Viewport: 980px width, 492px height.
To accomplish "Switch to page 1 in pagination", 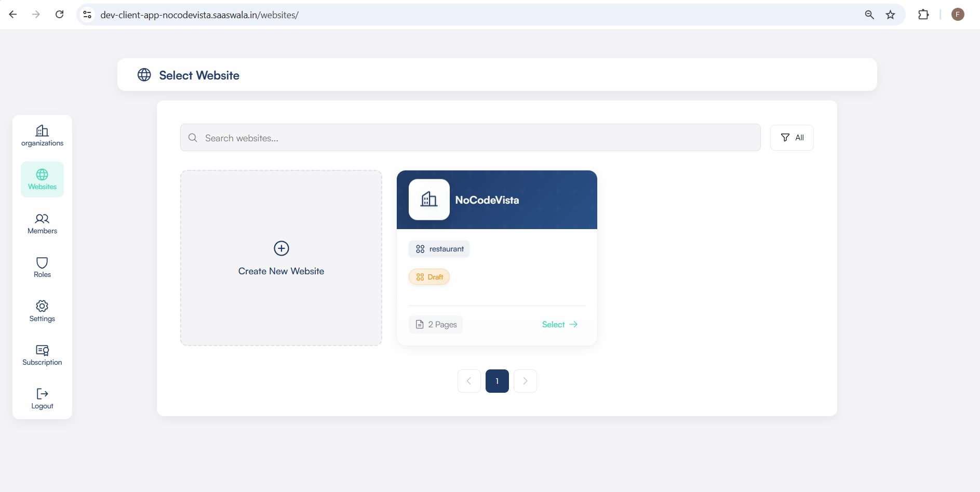I will tap(497, 380).
